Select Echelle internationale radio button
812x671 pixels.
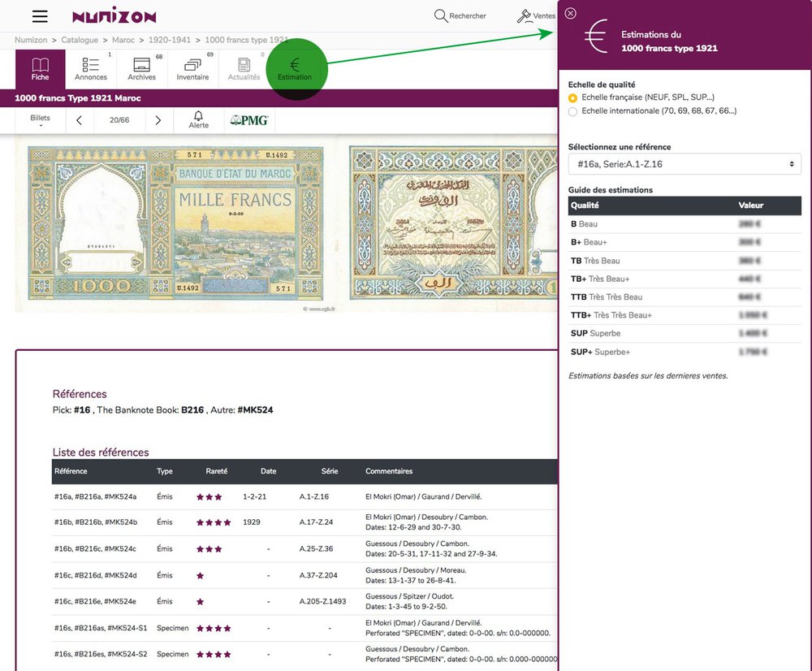[x=572, y=112]
